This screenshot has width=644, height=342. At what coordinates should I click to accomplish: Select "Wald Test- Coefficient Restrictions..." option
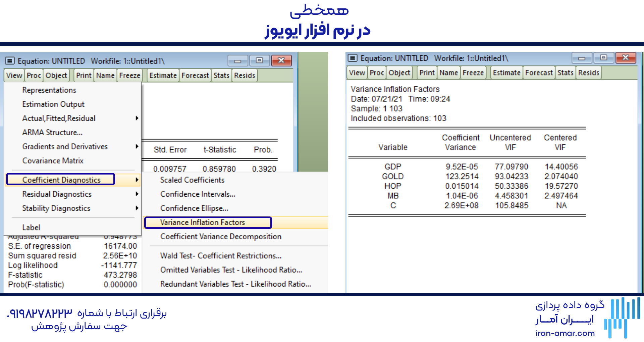pos(221,255)
